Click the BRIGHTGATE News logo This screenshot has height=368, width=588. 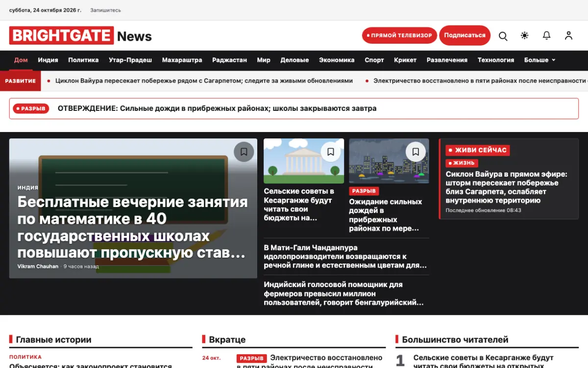click(x=80, y=36)
